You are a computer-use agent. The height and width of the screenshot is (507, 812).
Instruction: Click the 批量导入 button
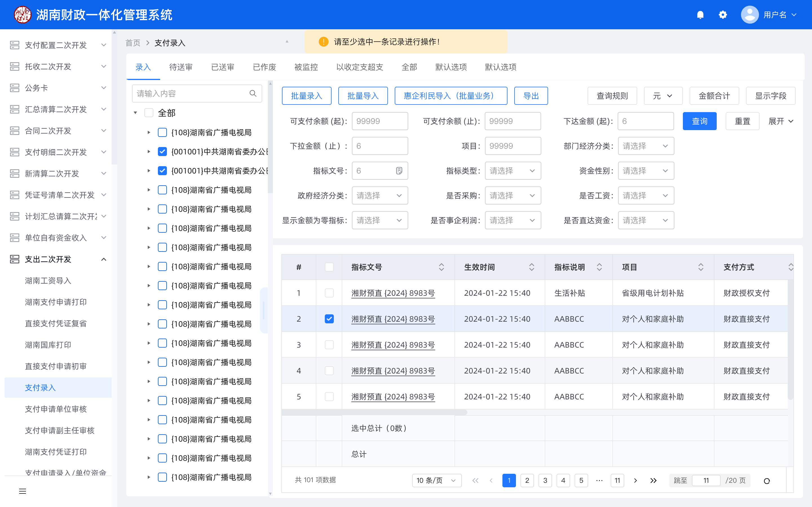[x=363, y=96]
